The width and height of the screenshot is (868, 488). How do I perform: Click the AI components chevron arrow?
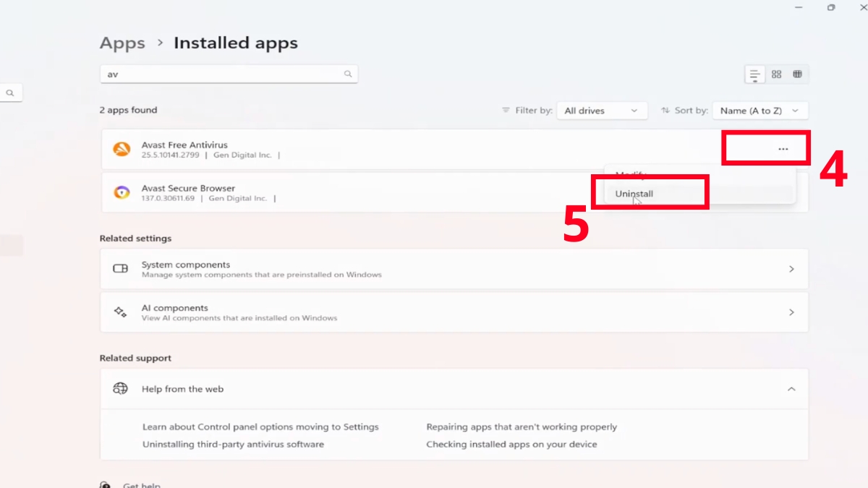coord(791,312)
